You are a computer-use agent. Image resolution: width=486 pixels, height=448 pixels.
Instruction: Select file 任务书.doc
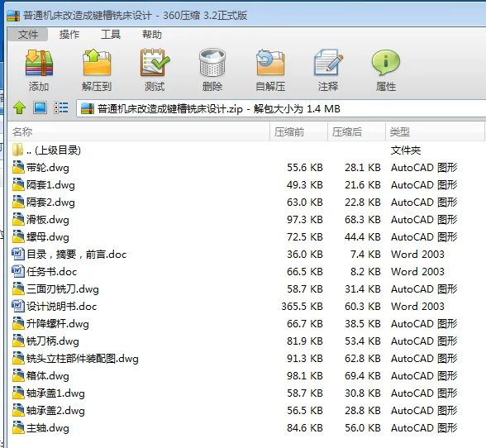click(x=246, y=272)
